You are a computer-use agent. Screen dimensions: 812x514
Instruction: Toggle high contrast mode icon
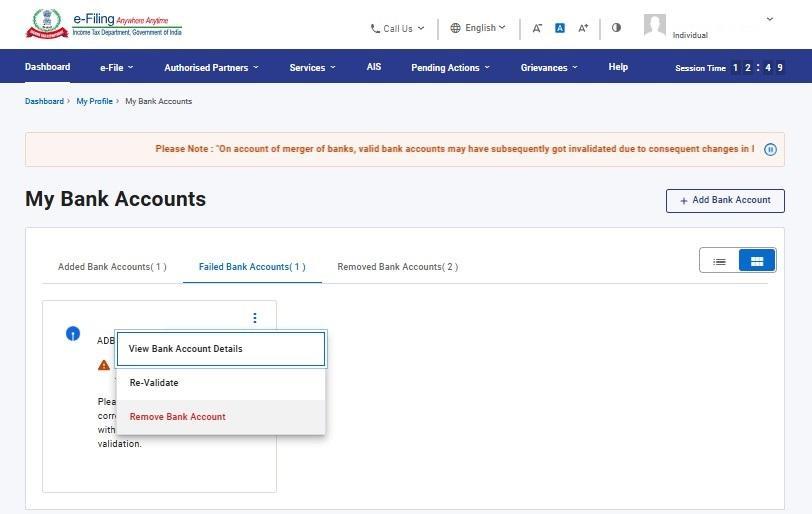[x=616, y=28]
